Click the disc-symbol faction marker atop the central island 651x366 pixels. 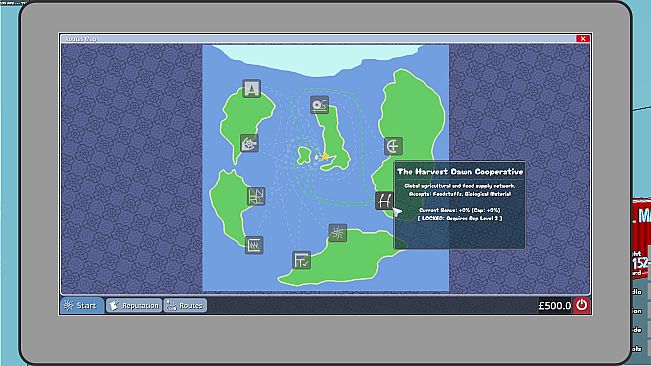coord(319,105)
